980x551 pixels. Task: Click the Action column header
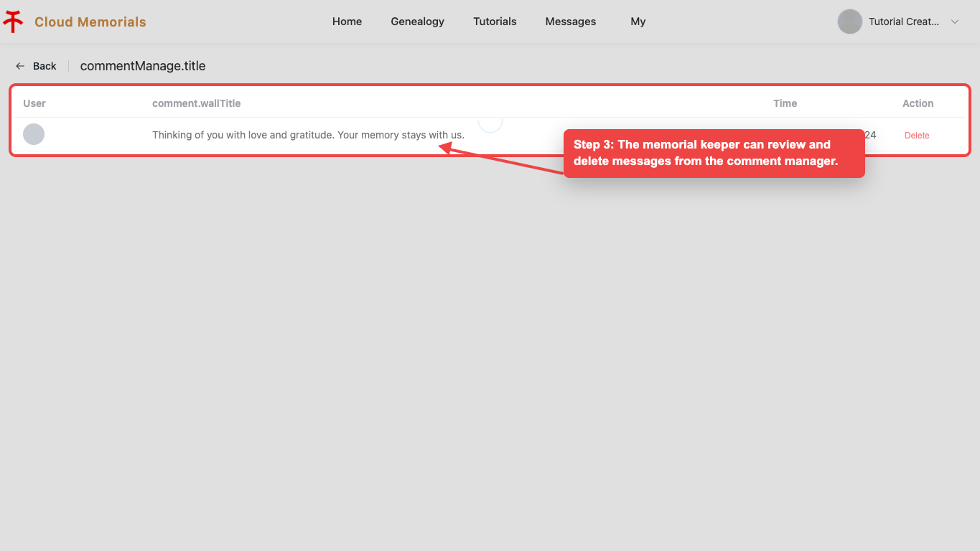click(918, 103)
